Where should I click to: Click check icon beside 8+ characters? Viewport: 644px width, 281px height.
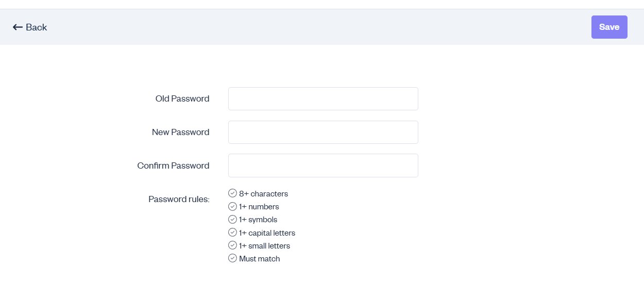[x=232, y=193]
